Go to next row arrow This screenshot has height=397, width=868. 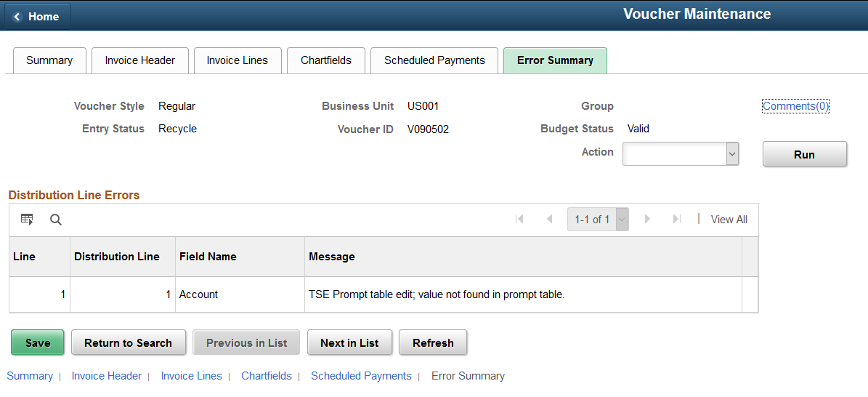pos(647,219)
